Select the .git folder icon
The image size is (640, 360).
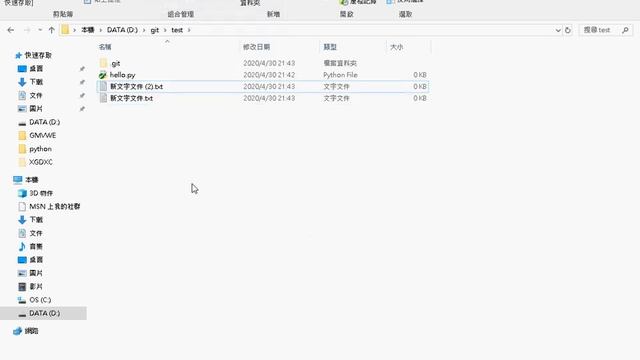click(x=103, y=63)
